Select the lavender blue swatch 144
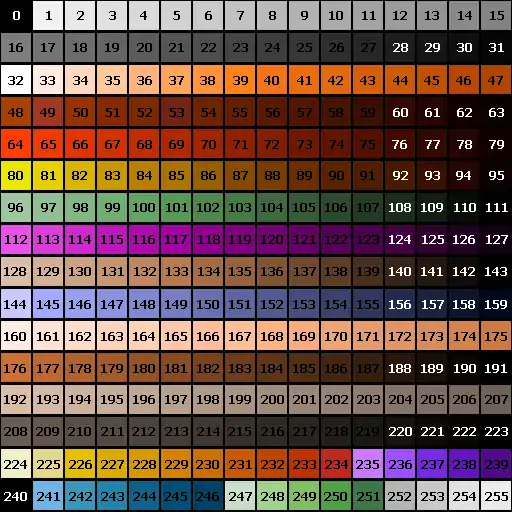 coord(16,303)
